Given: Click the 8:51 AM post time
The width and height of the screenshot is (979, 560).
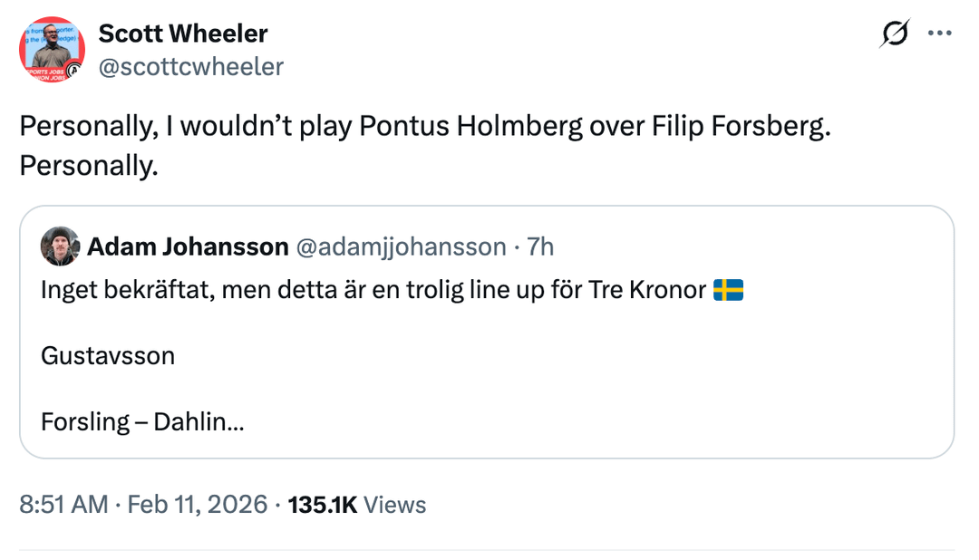Looking at the screenshot, I should point(63,505).
